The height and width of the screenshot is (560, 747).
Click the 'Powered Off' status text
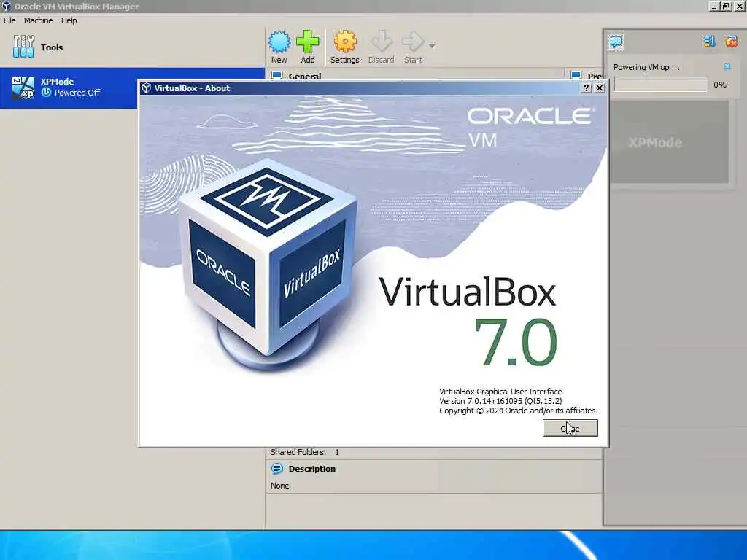[77, 93]
